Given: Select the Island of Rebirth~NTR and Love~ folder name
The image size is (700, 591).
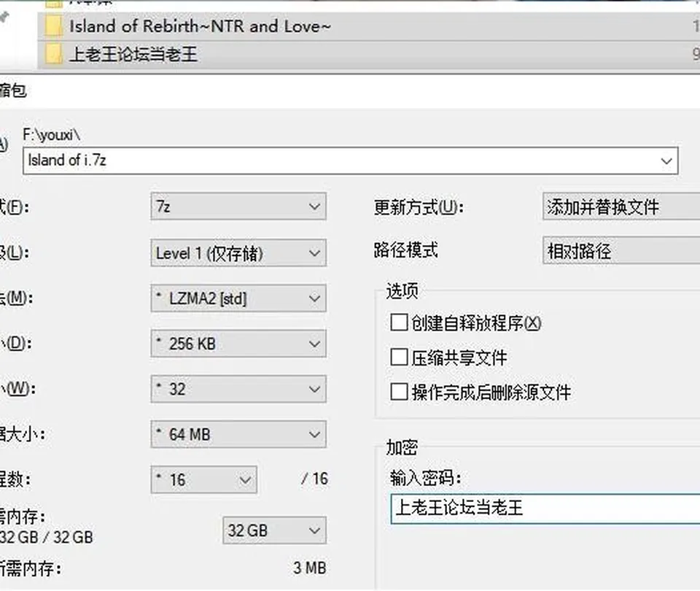Looking at the screenshot, I should pyautogui.click(x=200, y=26).
